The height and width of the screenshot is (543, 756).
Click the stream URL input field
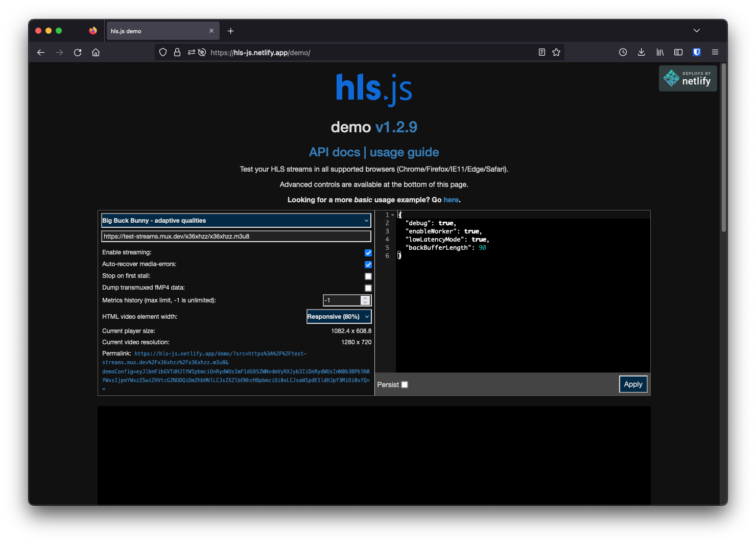pyautogui.click(x=236, y=237)
